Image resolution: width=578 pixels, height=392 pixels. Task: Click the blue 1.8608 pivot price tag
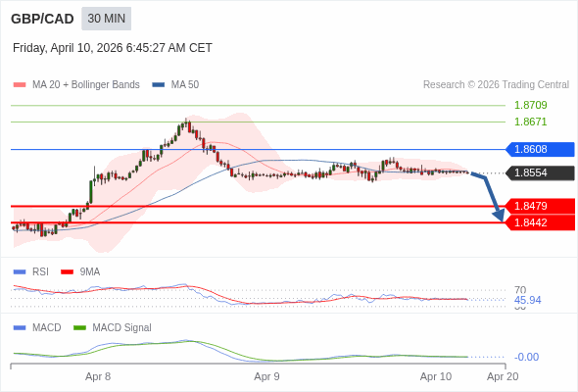540,149
